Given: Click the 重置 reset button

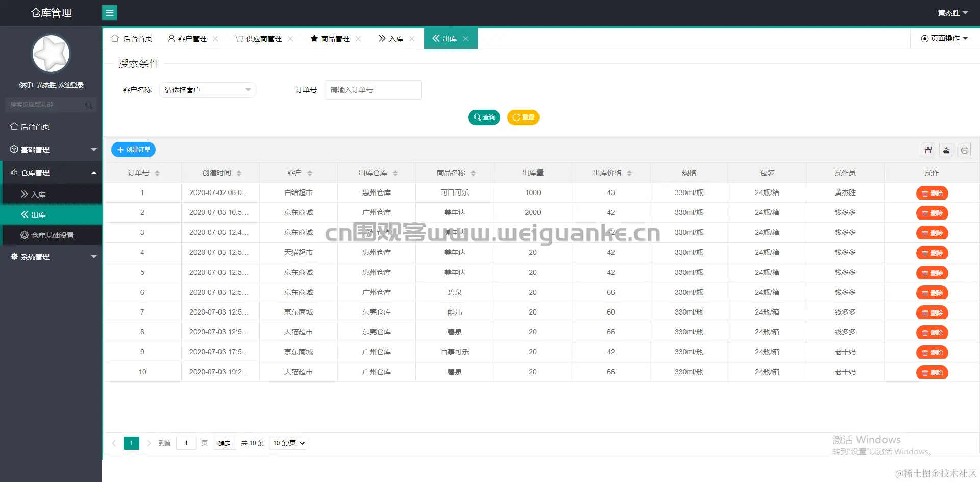Looking at the screenshot, I should click(523, 117).
